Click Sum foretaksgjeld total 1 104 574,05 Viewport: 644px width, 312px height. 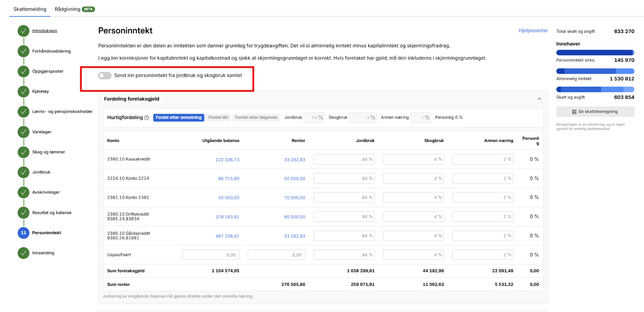click(x=225, y=271)
